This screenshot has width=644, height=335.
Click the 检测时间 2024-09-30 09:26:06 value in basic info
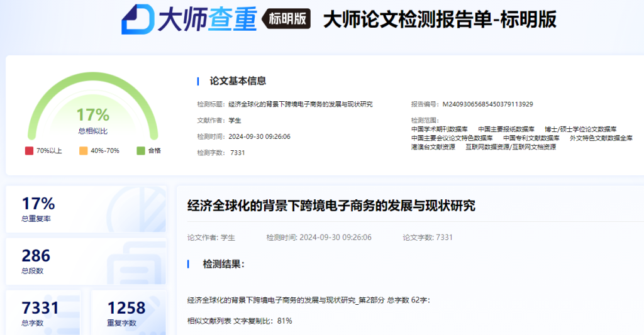tap(260, 137)
